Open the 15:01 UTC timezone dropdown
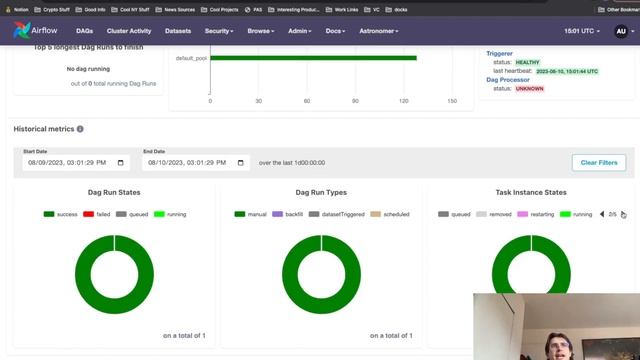The height and width of the screenshot is (360, 640). [x=582, y=31]
